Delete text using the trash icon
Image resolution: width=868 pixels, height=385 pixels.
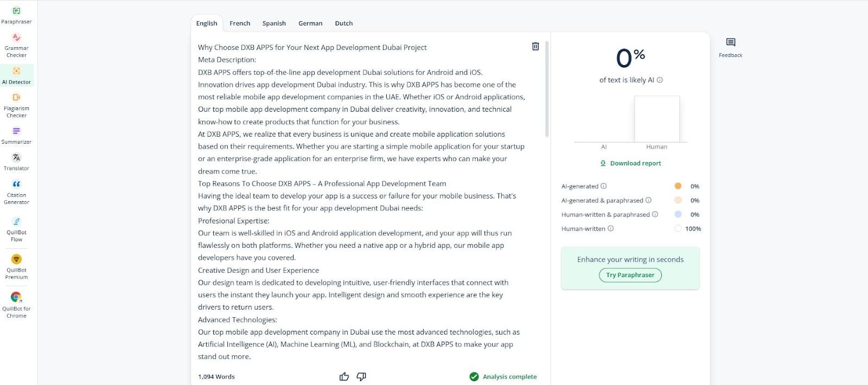535,47
